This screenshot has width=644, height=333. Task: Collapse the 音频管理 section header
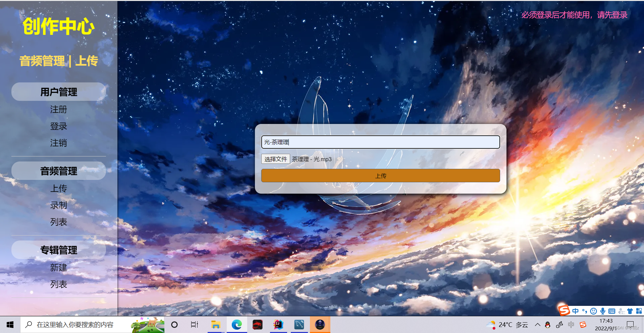59,171
